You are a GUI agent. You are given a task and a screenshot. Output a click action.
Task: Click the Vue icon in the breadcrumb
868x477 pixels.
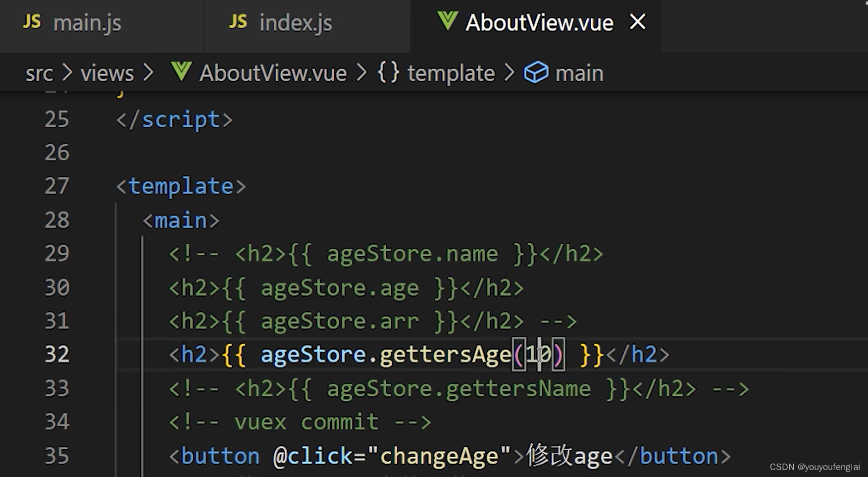pos(181,72)
